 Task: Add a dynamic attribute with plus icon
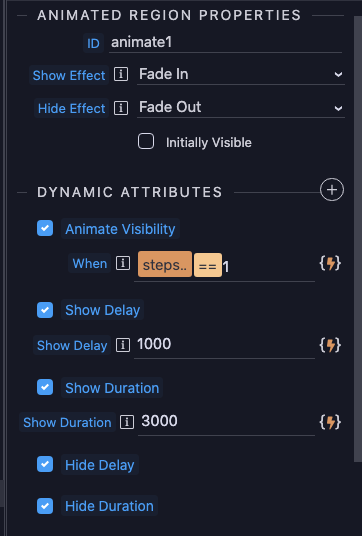pos(332,190)
